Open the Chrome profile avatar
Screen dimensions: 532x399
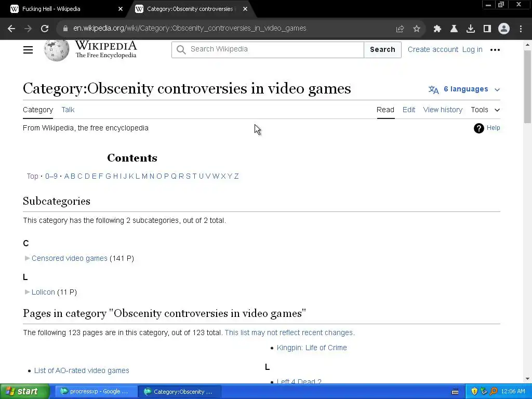coord(504,29)
